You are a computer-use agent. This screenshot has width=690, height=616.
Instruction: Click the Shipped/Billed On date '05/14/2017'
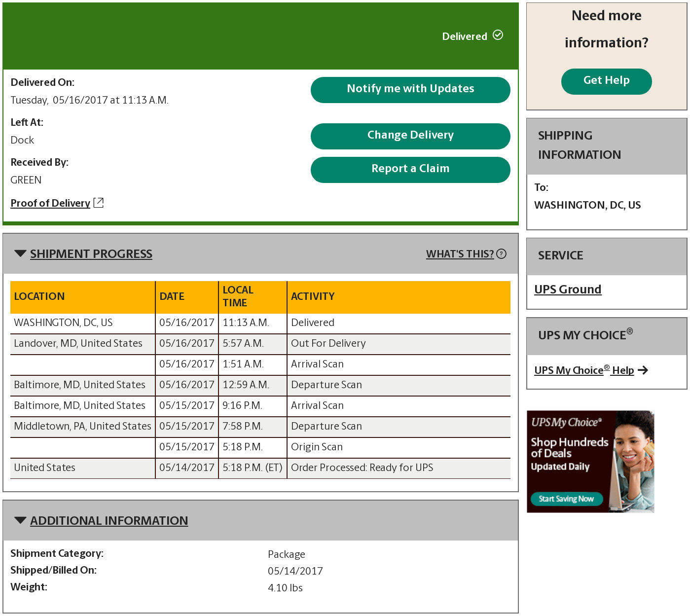tap(295, 571)
